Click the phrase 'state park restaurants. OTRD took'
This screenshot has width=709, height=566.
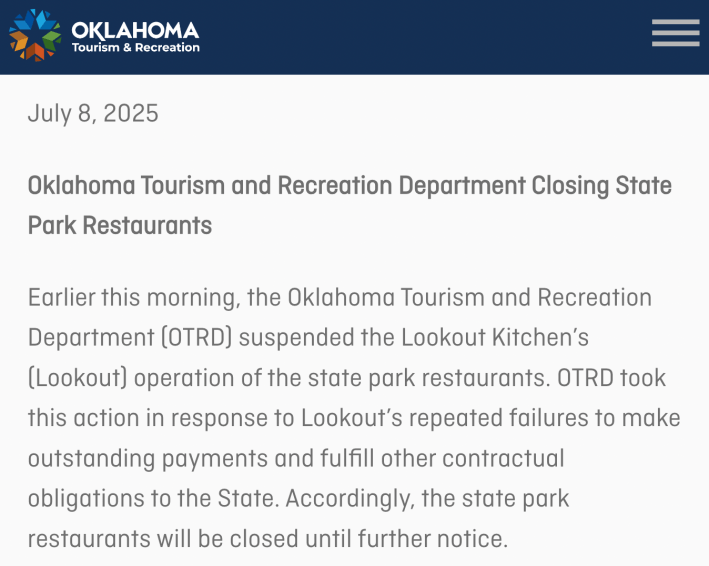pyautogui.click(x=487, y=378)
